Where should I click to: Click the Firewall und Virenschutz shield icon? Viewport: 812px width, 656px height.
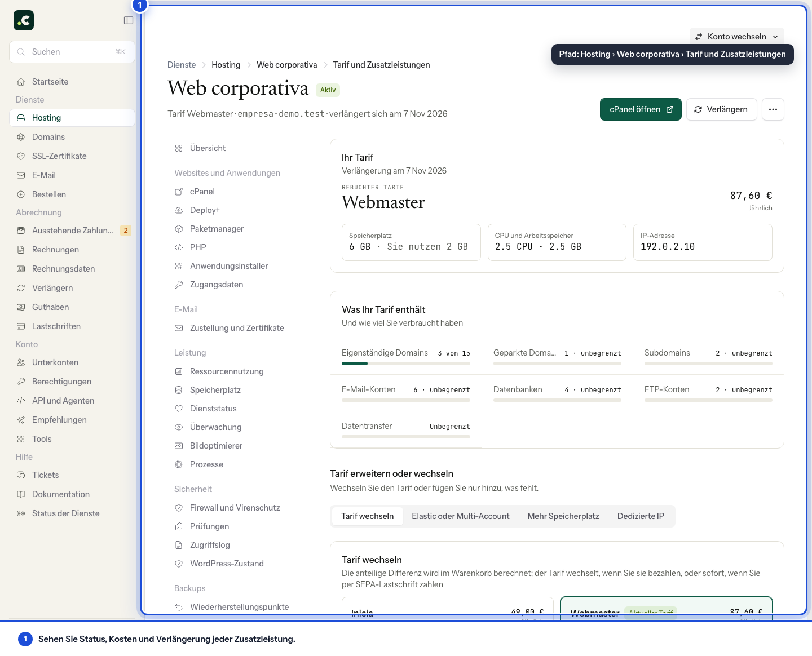click(x=179, y=508)
